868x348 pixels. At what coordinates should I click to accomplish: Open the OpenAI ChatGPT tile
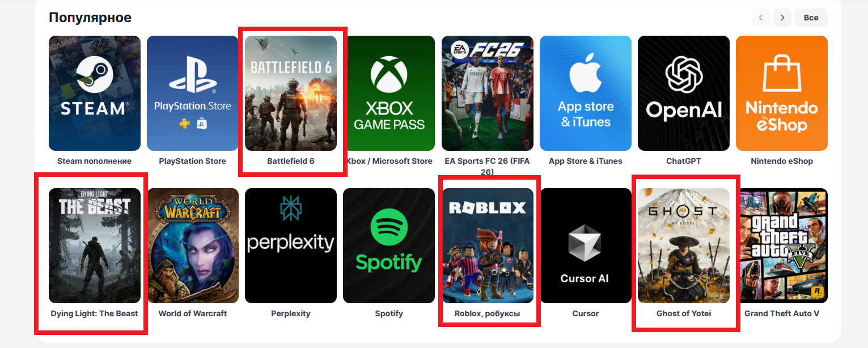click(684, 93)
